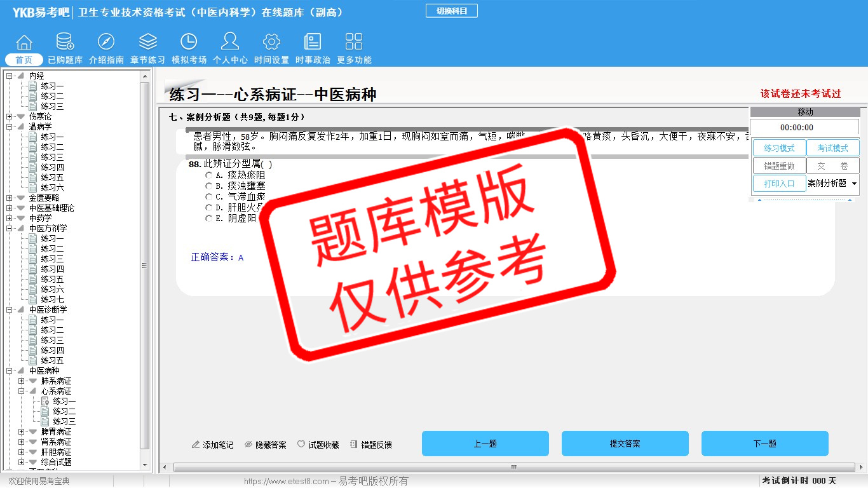The width and height of the screenshot is (868, 488).
Task: Select answer option A 痰热瘀阻
Action: (x=208, y=175)
